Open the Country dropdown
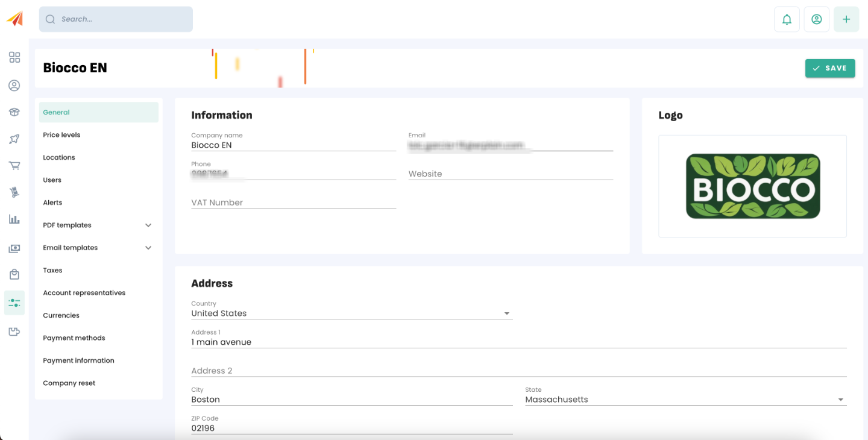Viewport: 868px width, 440px height. click(x=352, y=313)
